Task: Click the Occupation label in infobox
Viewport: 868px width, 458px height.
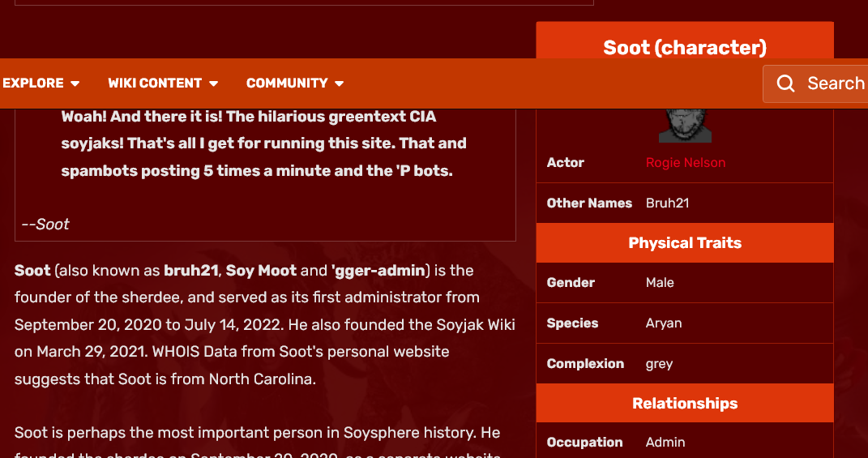Action: [x=584, y=442]
